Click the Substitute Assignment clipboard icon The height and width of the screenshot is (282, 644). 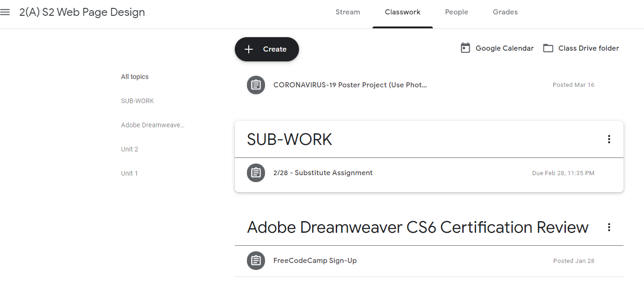click(256, 173)
